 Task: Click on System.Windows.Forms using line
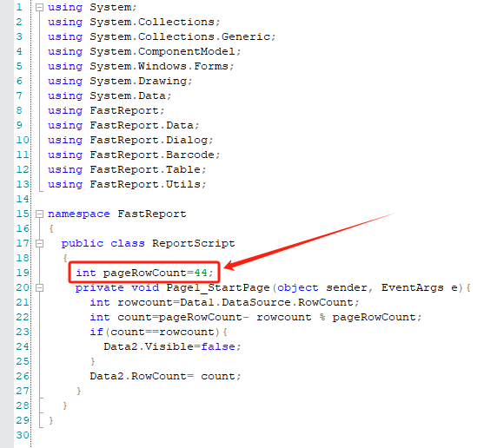tap(141, 66)
